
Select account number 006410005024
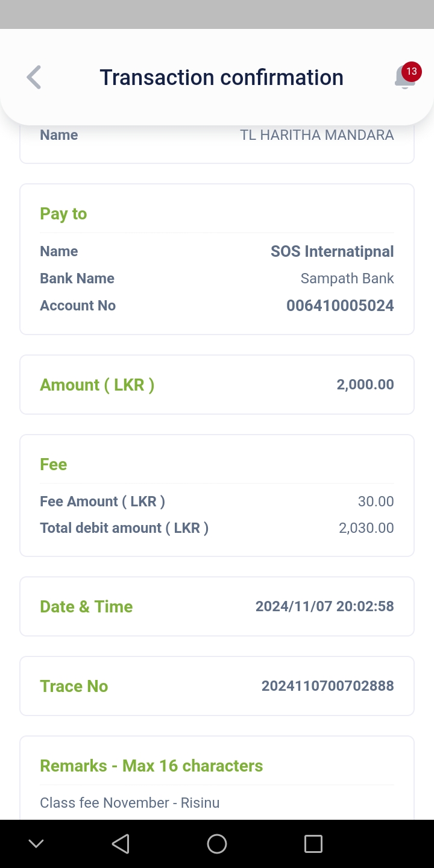click(340, 306)
